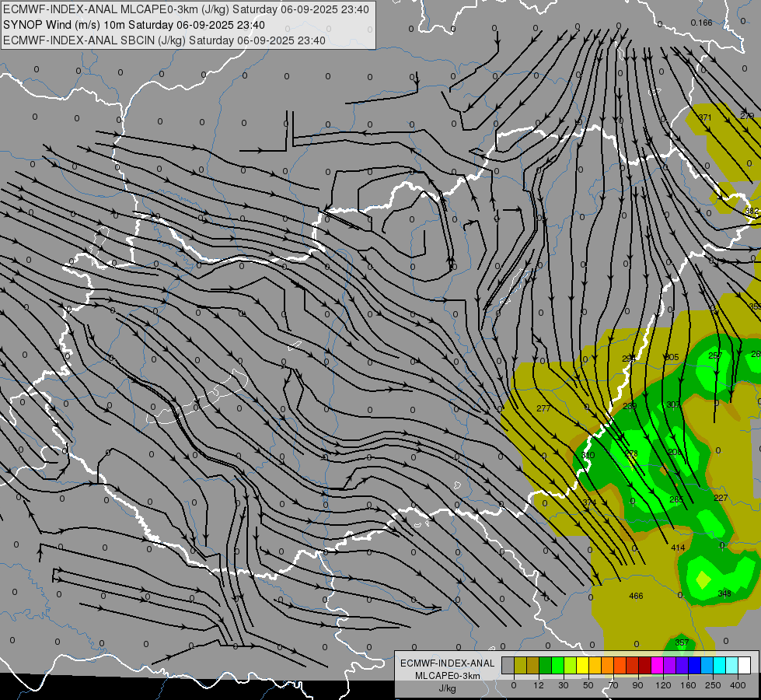Click the 310 value on the map
Image resolution: width=761 pixels, height=700 pixels.
coord(588,455)
